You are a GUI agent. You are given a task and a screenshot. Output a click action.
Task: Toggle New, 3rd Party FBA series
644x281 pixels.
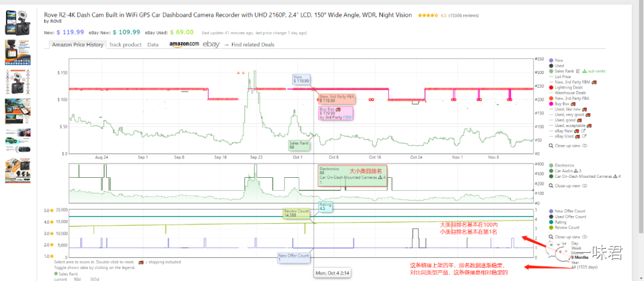[569, 98]
